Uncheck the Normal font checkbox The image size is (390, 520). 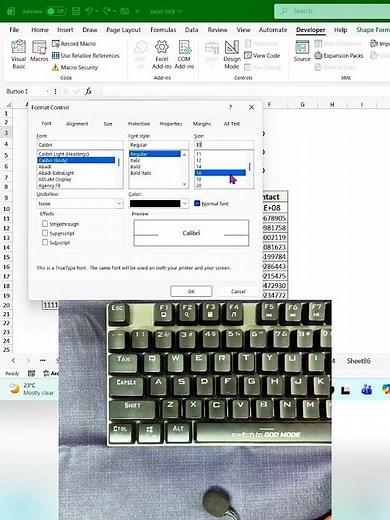(x=197, y=203)
